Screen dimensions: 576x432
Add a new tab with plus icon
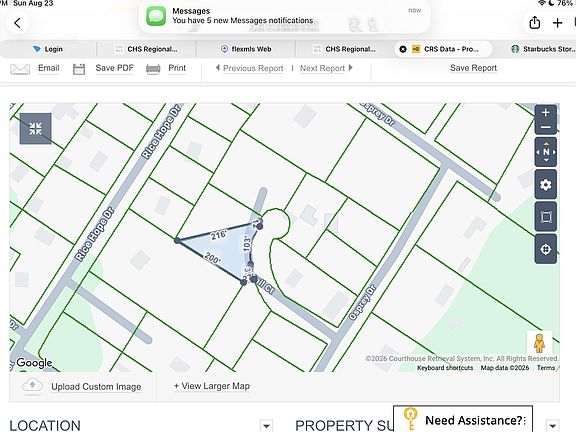coord(557,23)
